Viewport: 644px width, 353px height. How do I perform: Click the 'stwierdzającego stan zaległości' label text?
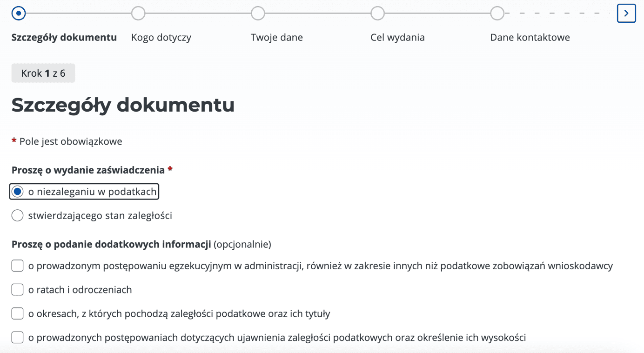point(100,215)
